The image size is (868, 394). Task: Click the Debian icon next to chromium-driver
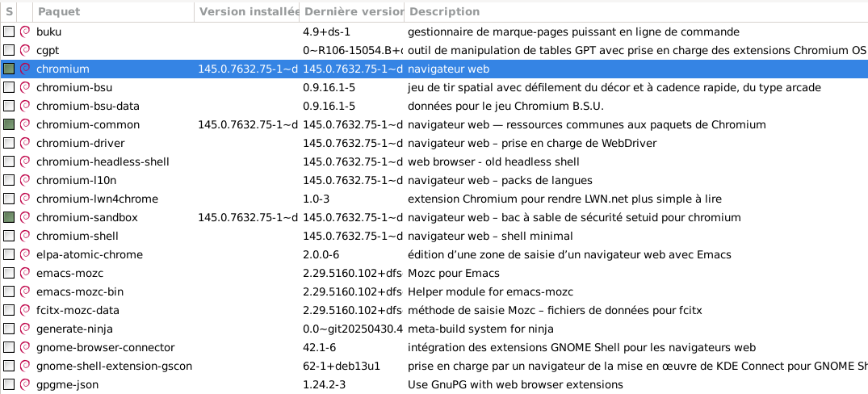[x=25, y=144]
